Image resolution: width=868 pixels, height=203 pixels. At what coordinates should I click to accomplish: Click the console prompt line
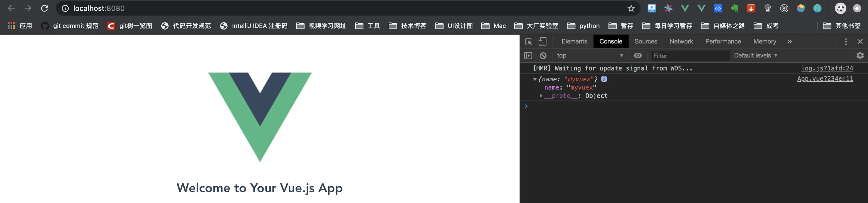(694, 106)
